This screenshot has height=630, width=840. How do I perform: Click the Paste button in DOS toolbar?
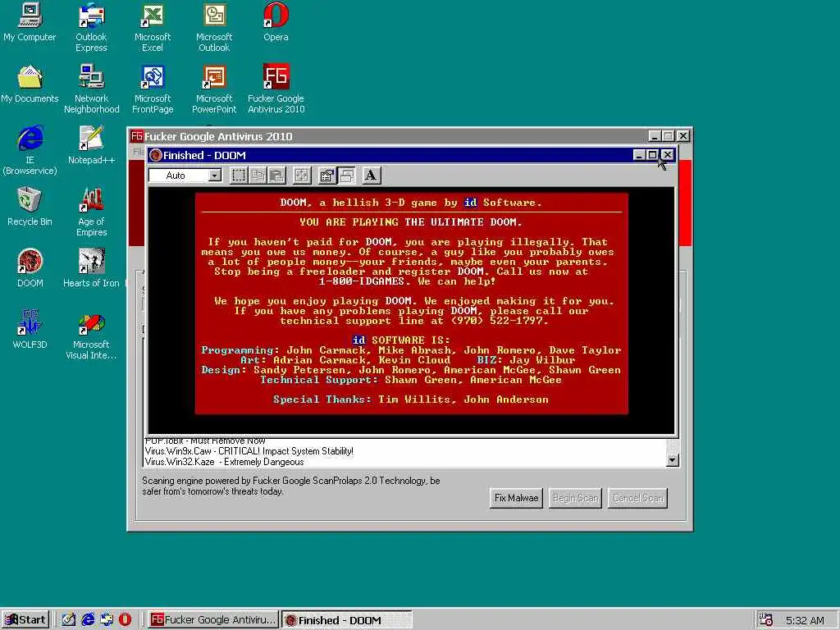pyautogui.click(x=277, y=176)
